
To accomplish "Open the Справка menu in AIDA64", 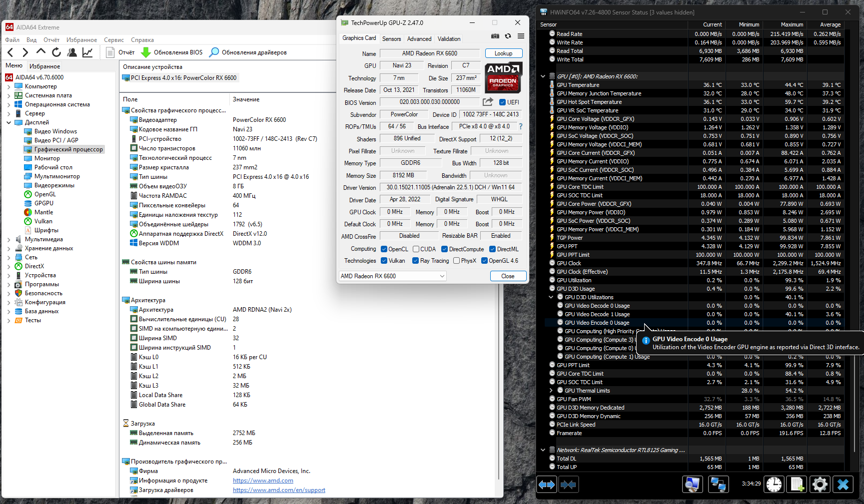I will (142, 40).
